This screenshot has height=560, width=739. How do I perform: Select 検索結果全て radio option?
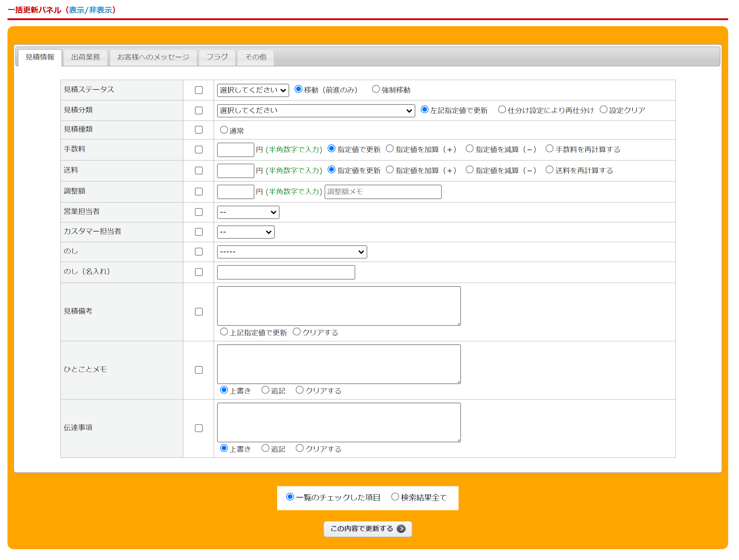point(395,497)
